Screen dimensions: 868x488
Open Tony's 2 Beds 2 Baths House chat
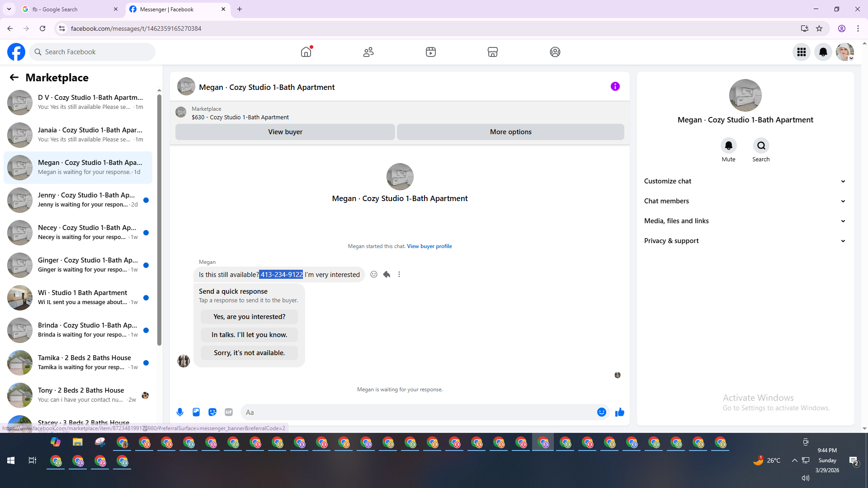[x=78, y=395]
